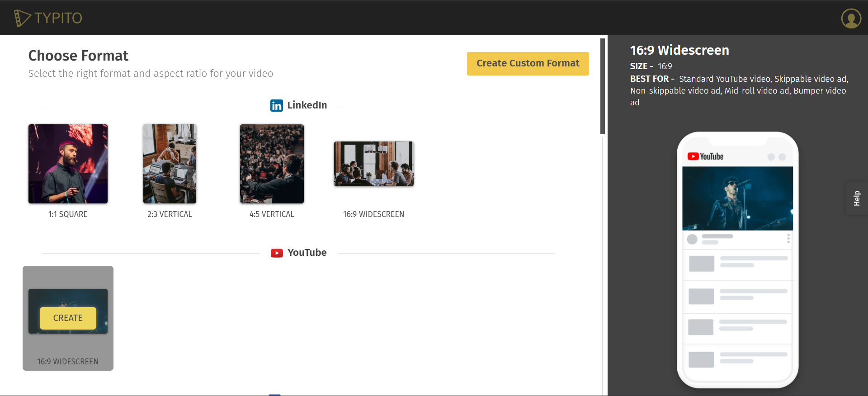Click the '4:5 VERTICAL' label
The width and height of the screenshot is (868, 396).
click(x=272, y=214)
